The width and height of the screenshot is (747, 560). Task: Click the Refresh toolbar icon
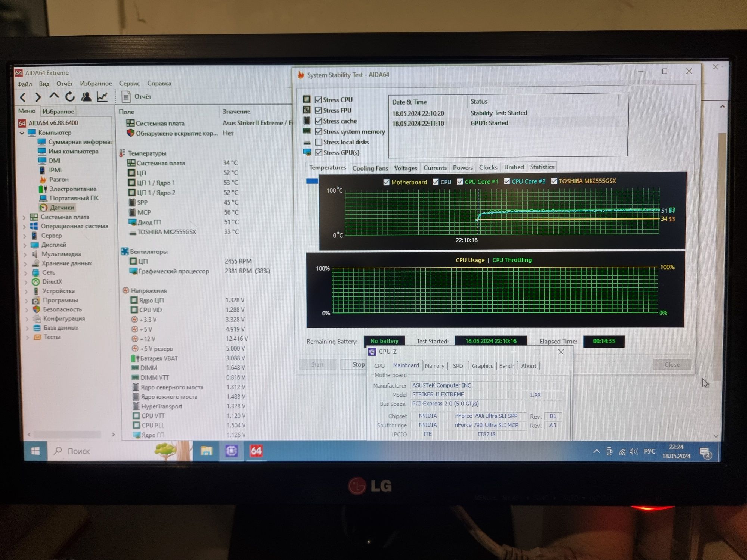pyautogui.click(x=70, y=97)
